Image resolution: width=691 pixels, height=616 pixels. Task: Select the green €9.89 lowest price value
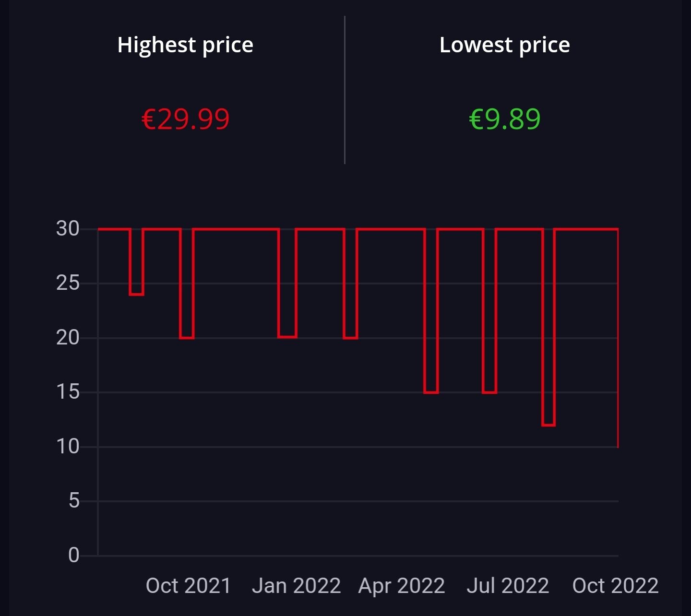504,119
